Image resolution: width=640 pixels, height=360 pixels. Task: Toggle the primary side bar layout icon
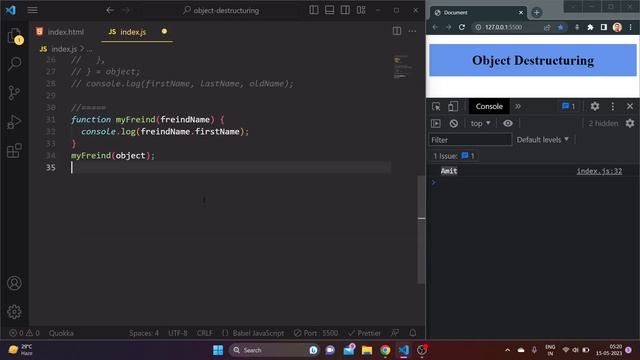(x=314, y=10)
